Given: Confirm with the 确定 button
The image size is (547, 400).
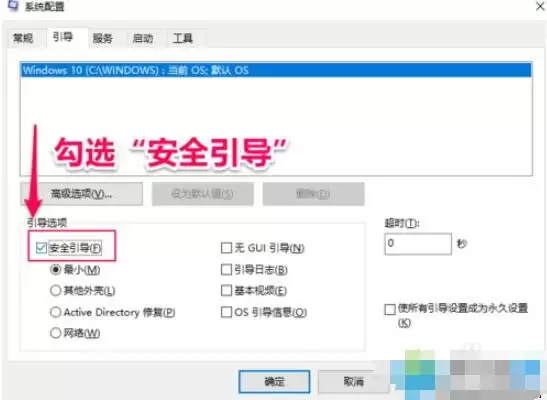Looking at the screenshot, I should click(274, 382).
